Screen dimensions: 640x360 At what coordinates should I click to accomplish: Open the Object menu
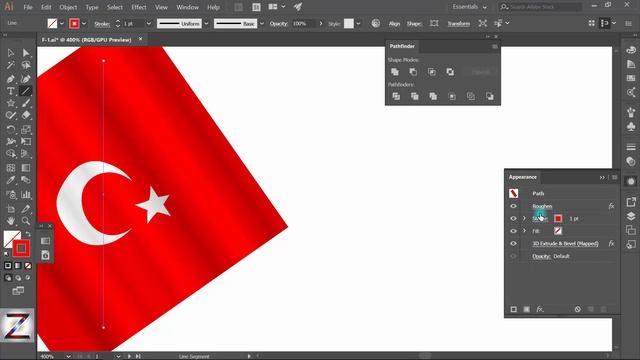(68, 7)
